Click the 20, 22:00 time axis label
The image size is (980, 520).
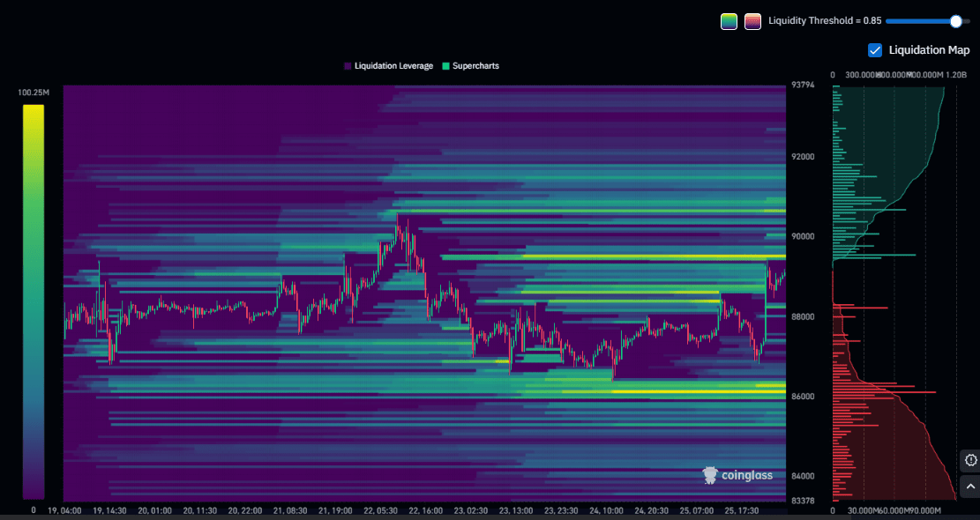245,510
